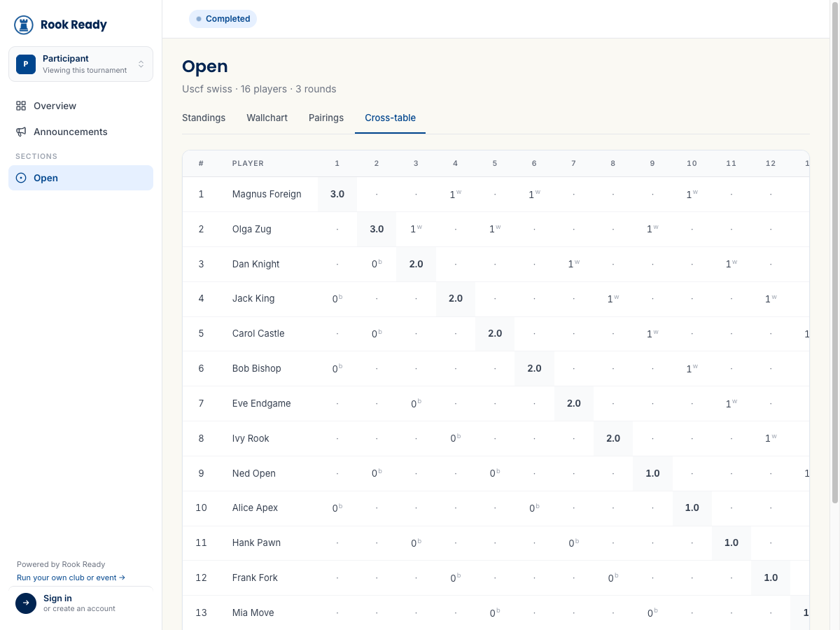This screenshot has width=840, height=630.
Task: Click column header 10
Action: click(692, 163)
